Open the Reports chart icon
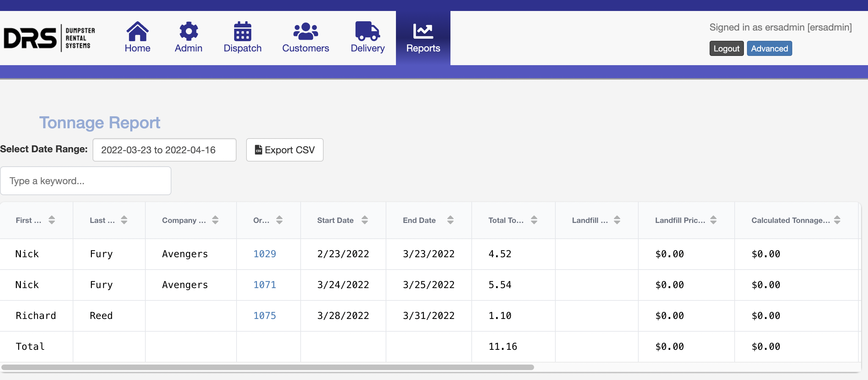 pyautogui.click(x=423, y=32)
